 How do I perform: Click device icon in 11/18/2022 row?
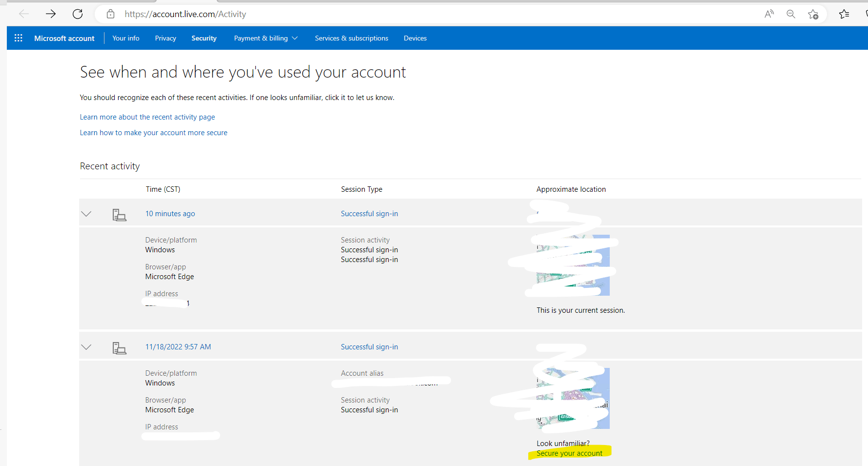click(x=119, y=348)
